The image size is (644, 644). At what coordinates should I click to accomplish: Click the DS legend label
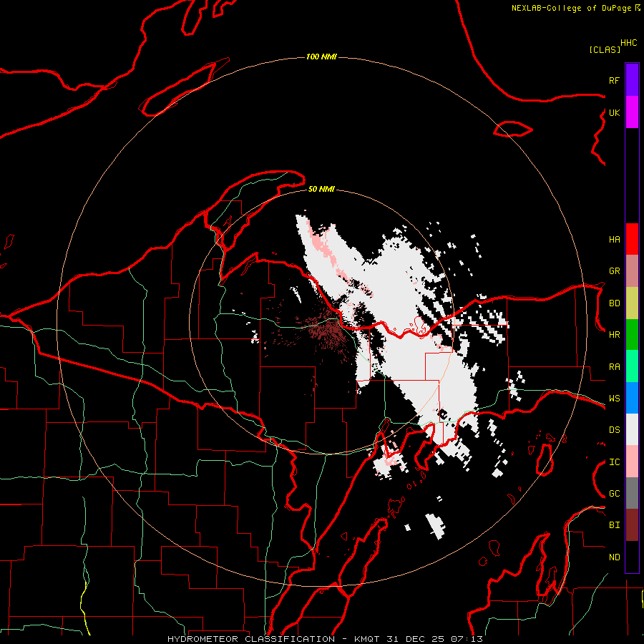614,430
